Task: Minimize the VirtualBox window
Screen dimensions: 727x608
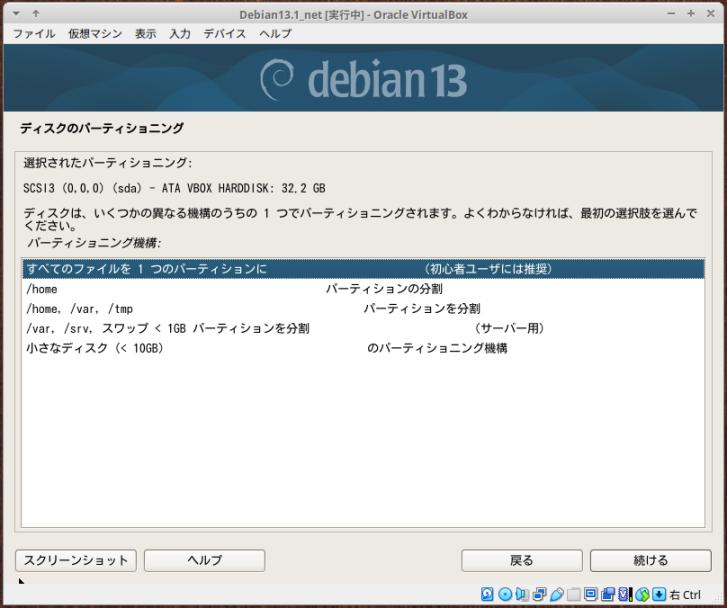Action: [671, 14]
